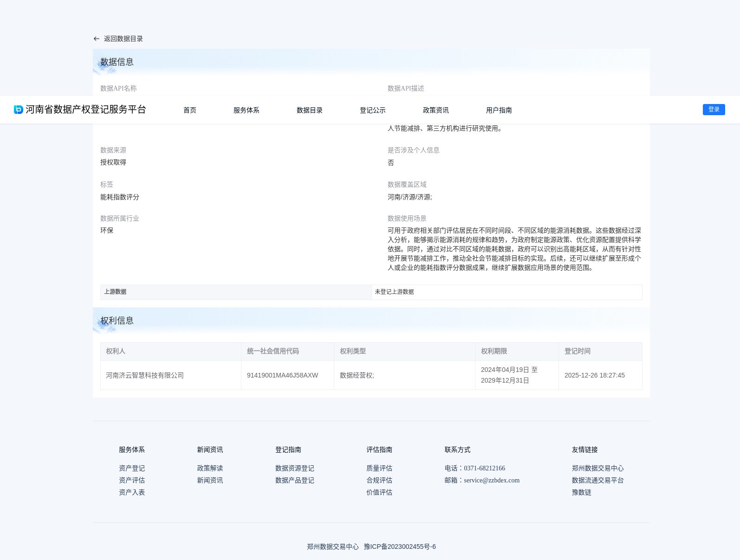Click 未登记上游数据 cell
Screen dimensions: 740x560
[x=507, y=292]
